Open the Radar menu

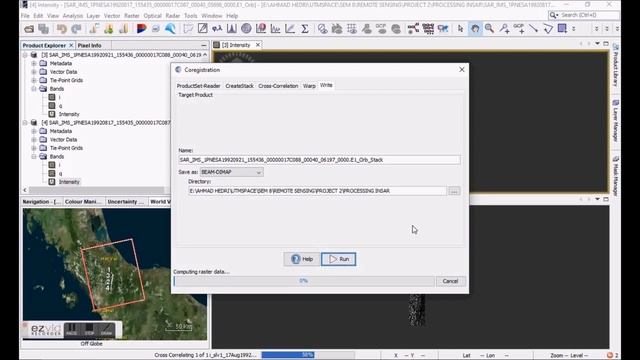point(173,16)
